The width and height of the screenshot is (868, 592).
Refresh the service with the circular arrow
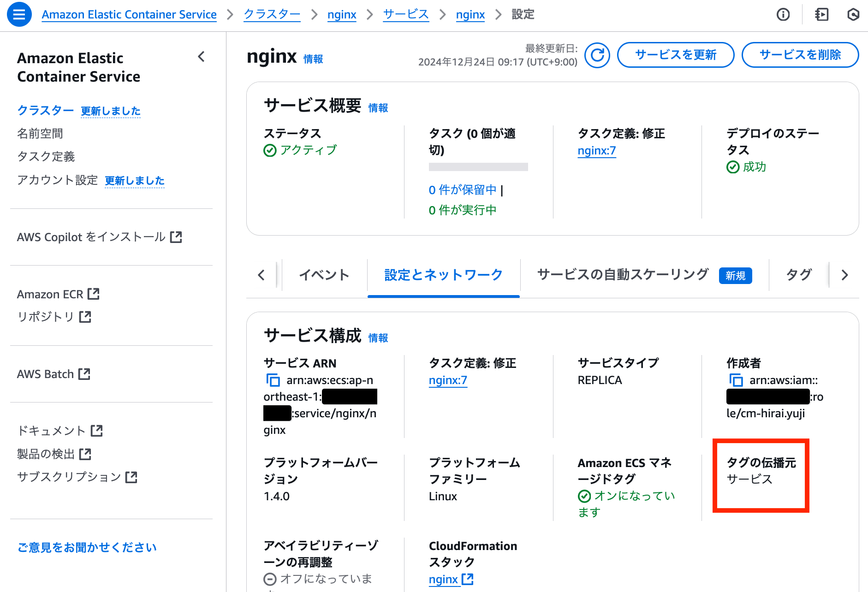tap(597, 55)
